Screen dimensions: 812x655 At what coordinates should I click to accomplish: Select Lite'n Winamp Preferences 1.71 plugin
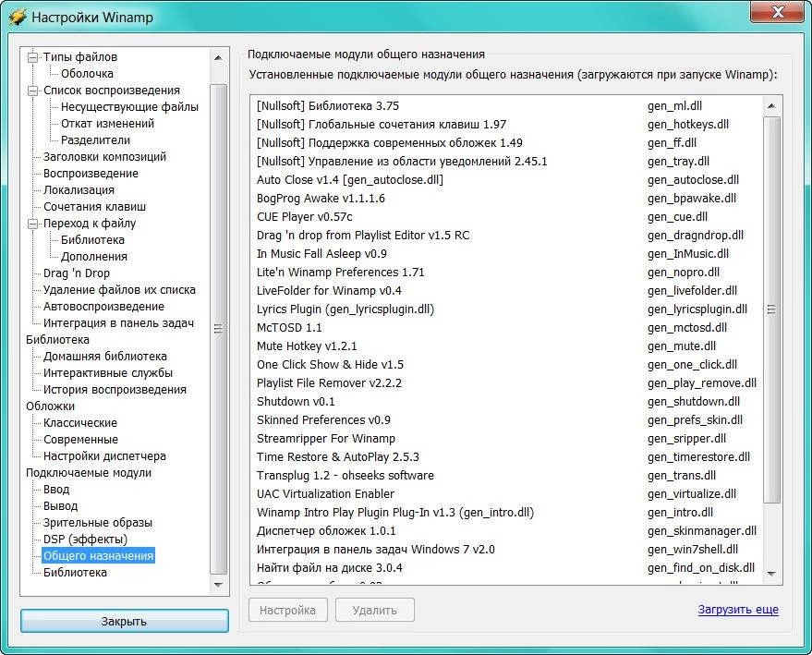pyautogui.click(x=506, y=272)
